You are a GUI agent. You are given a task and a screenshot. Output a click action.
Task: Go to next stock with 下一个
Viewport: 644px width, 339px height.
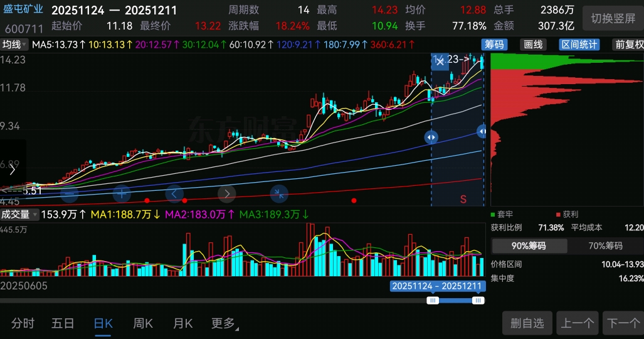623,323
